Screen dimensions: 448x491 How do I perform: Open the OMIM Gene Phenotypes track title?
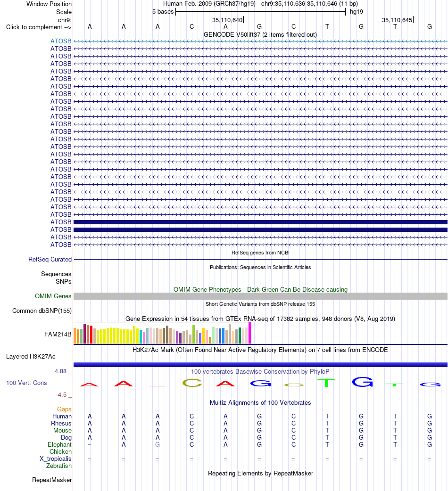260,289
